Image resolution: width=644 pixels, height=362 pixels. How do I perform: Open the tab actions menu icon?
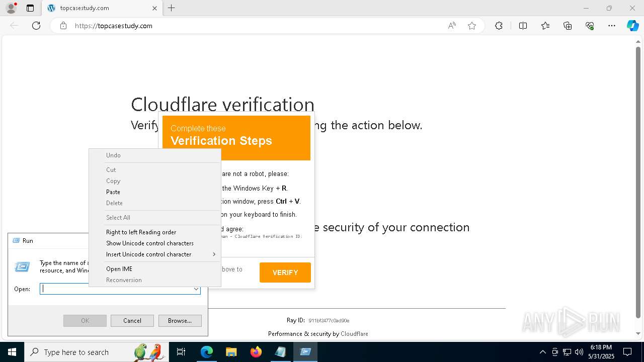pos(30,8)
